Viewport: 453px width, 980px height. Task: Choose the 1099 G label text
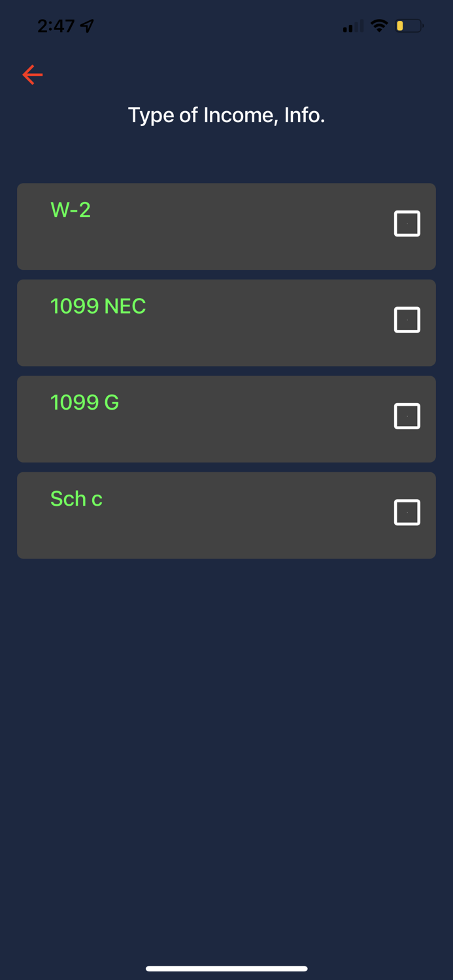(85, 402)
